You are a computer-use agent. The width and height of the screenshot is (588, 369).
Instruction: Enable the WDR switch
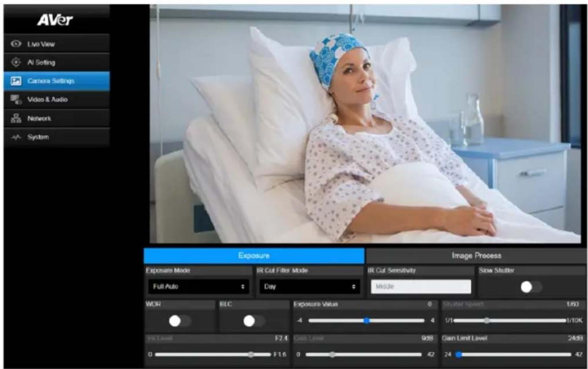click(x=180, y=321)
